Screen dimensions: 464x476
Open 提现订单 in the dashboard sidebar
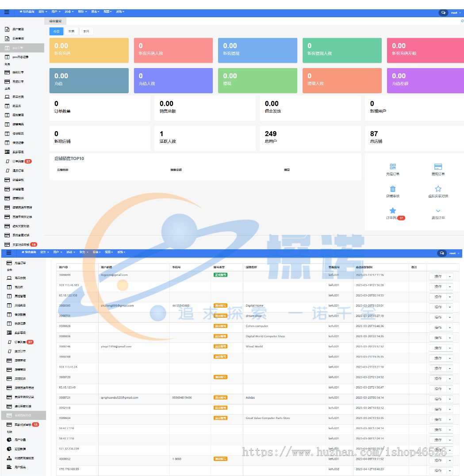pyautogui.click(x=18, y=72)
